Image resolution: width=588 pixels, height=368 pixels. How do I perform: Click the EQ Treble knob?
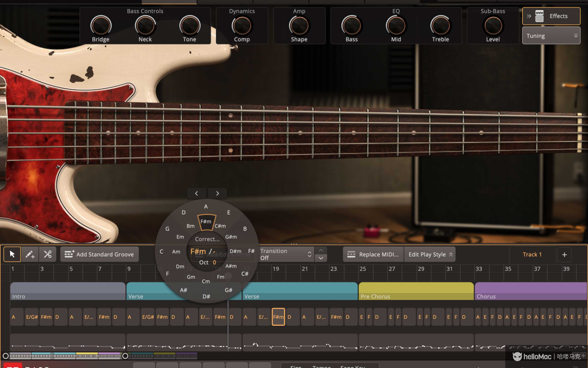pos(441,25)
